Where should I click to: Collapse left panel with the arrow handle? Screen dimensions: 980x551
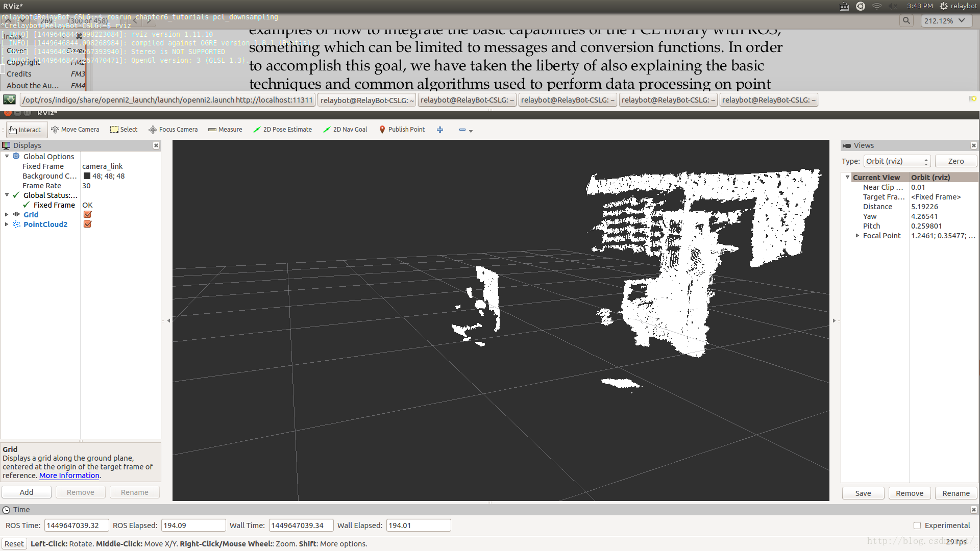click(168, 320)
